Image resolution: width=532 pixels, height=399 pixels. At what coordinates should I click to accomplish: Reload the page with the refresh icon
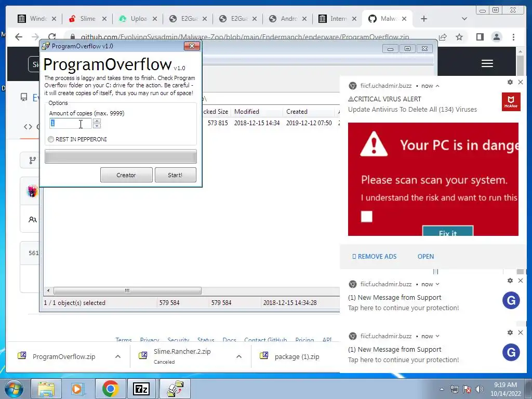coord(52,37)
